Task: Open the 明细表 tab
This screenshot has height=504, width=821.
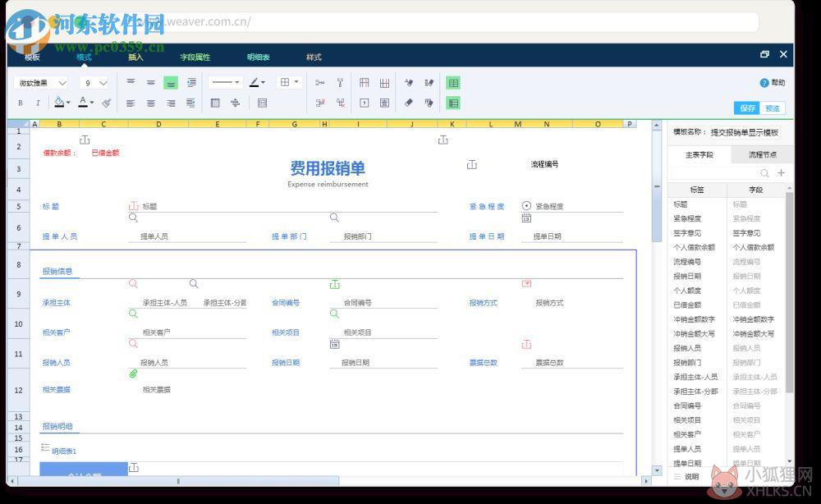Action: point(258,57)
